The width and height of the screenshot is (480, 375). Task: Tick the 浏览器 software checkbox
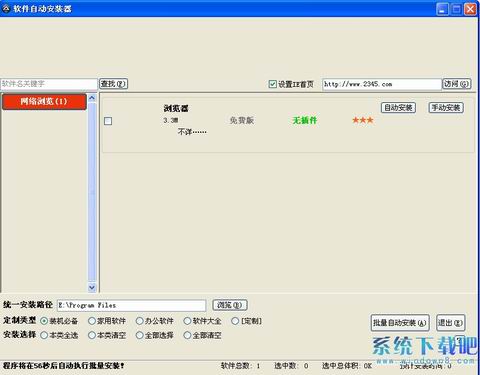point(108,121)
